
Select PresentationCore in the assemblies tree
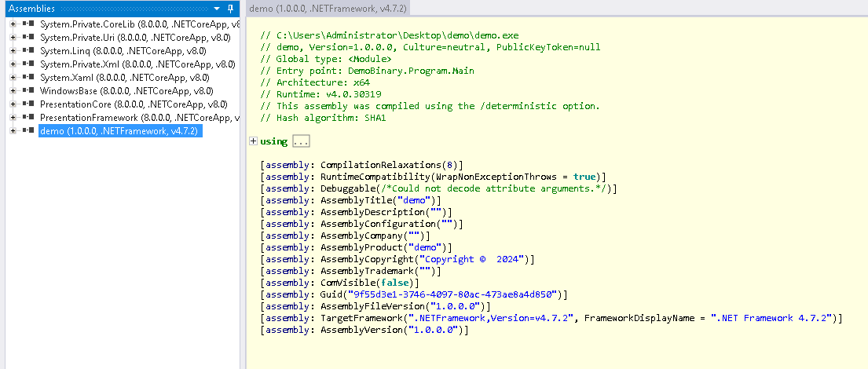click(134, 104)
